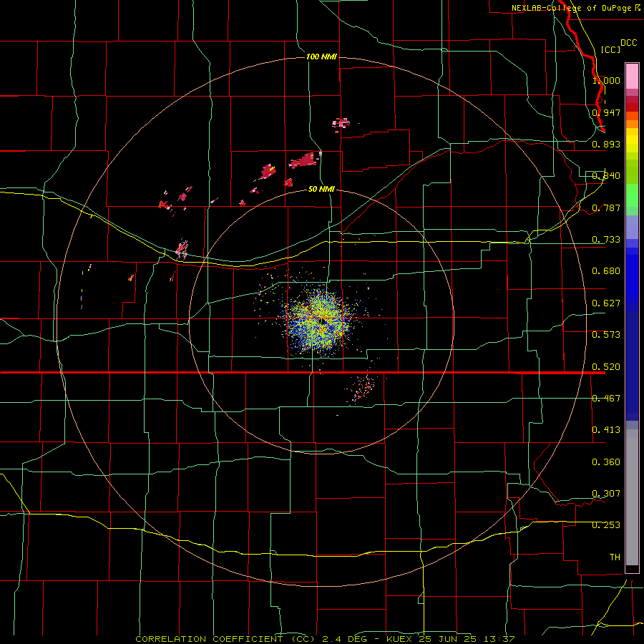Click the 100 NMI range ring label

[x=321, y=57]
